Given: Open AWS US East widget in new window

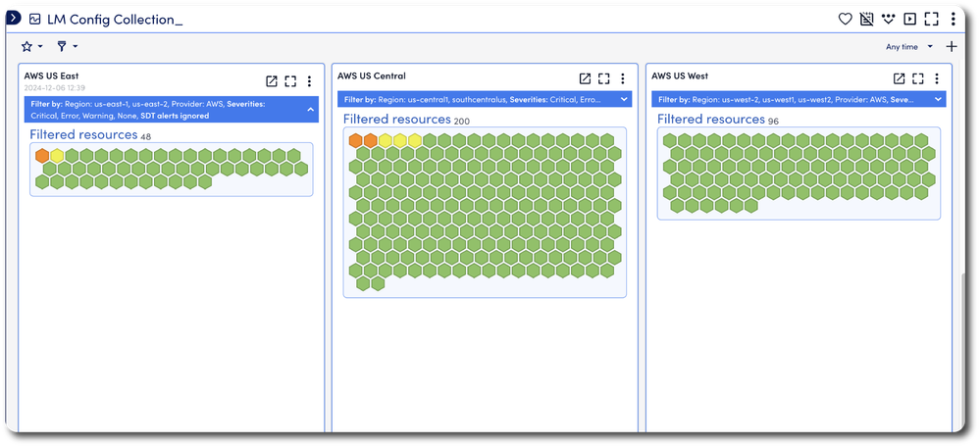Looking at the screenshot, I should 272,80.
